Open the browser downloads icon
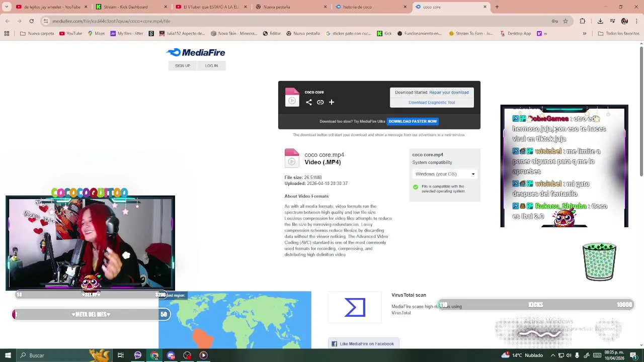This screenshot has width=644, height=362. (x=600, y=21)
